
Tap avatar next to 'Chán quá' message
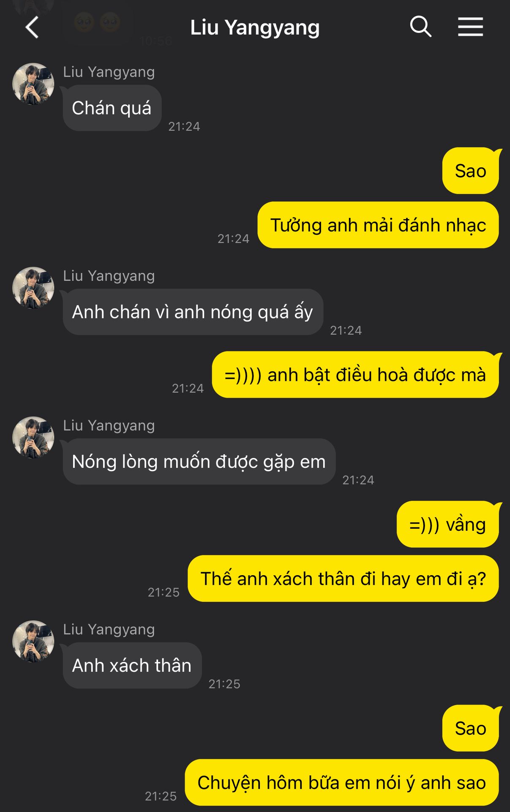tap(33, 84)
